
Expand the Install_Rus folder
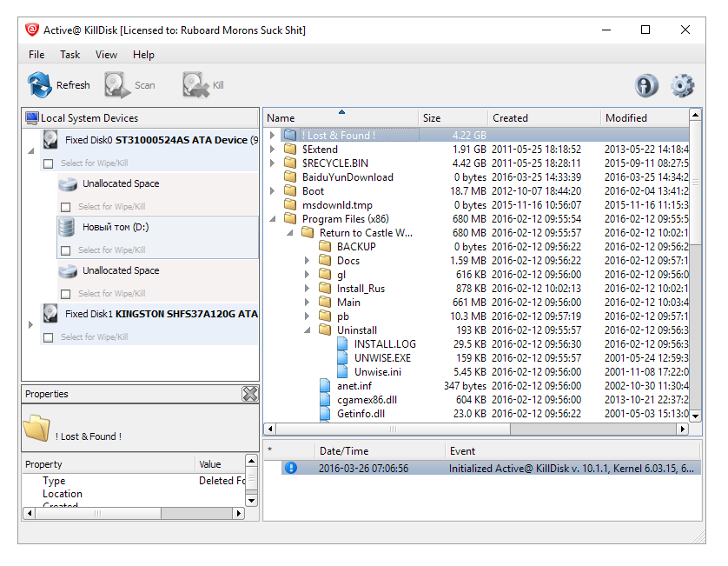coord(307,288)
